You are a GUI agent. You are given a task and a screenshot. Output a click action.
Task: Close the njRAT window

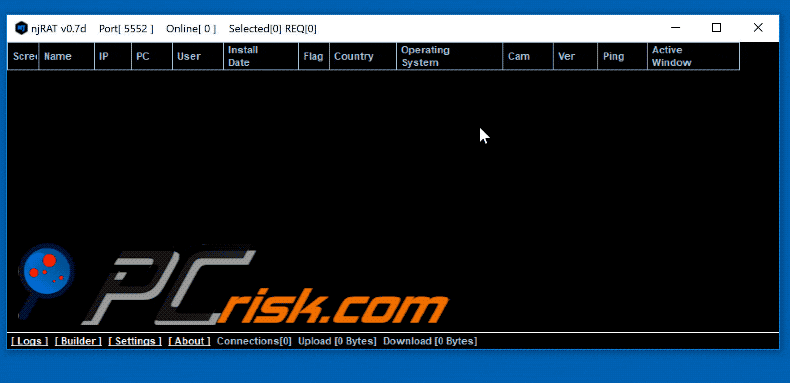(758, 28)
